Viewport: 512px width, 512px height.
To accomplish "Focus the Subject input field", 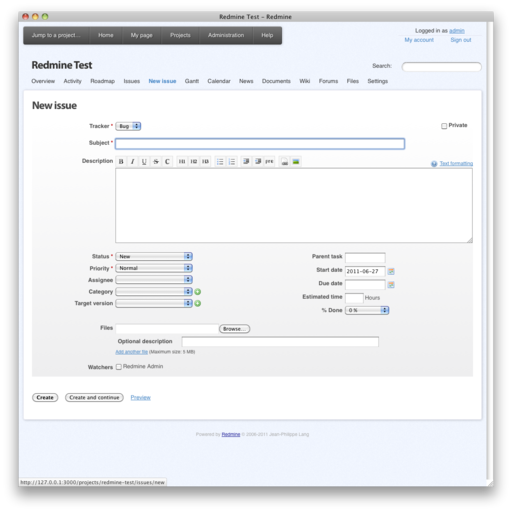I will (x=260, y=144).
